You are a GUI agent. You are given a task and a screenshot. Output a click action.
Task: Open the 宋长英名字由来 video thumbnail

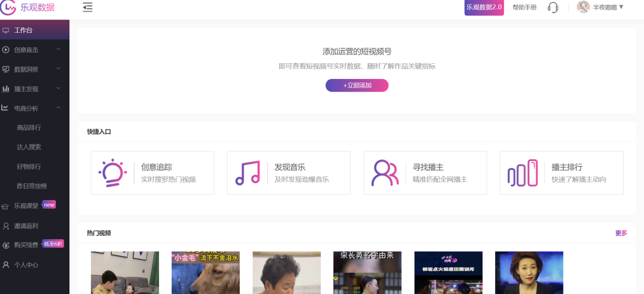pyautogui.click(x=367, y=273)
